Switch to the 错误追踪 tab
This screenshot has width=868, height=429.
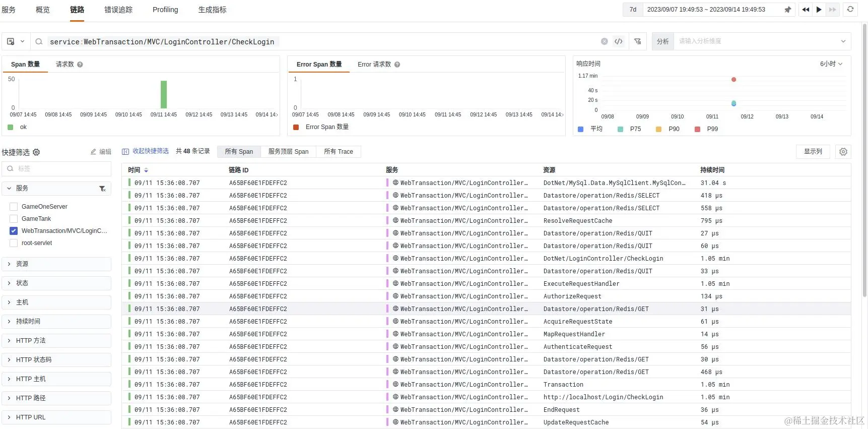[118, 10]
